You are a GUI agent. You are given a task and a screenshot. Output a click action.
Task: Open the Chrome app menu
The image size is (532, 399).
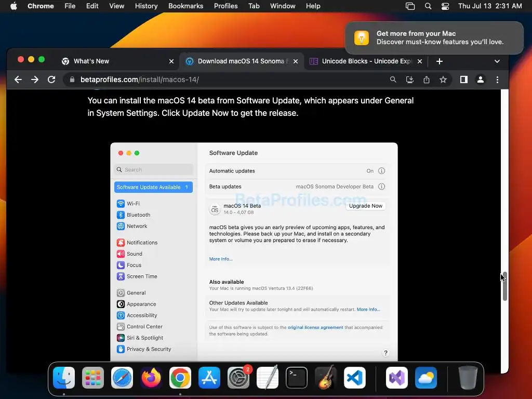coord(41,6)
